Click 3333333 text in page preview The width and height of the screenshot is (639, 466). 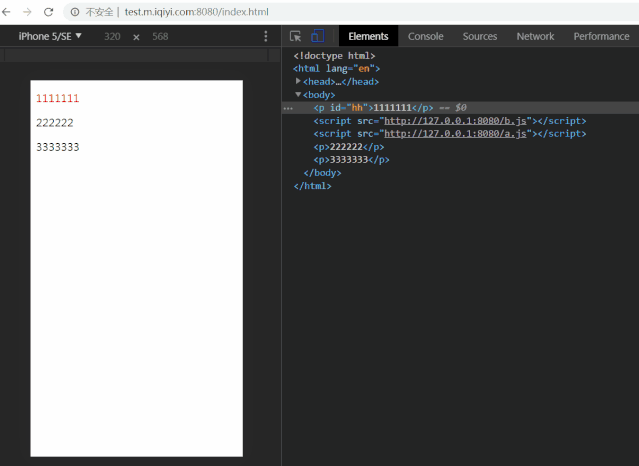pos(57,147)
